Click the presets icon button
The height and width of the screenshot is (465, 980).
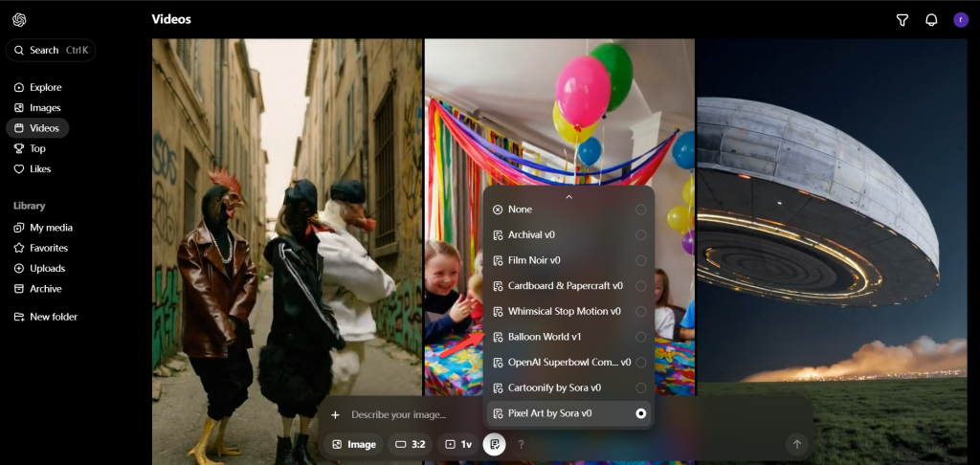point(495,444)
